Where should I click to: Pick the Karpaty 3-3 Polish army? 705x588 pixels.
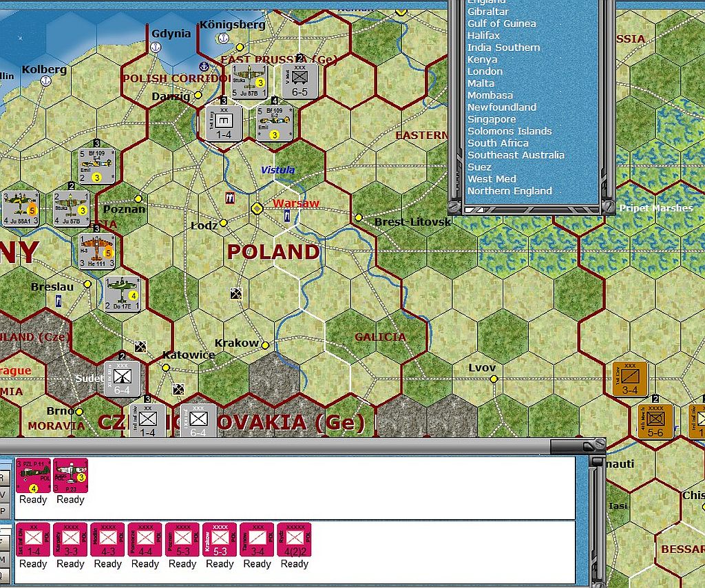point(71,540)
